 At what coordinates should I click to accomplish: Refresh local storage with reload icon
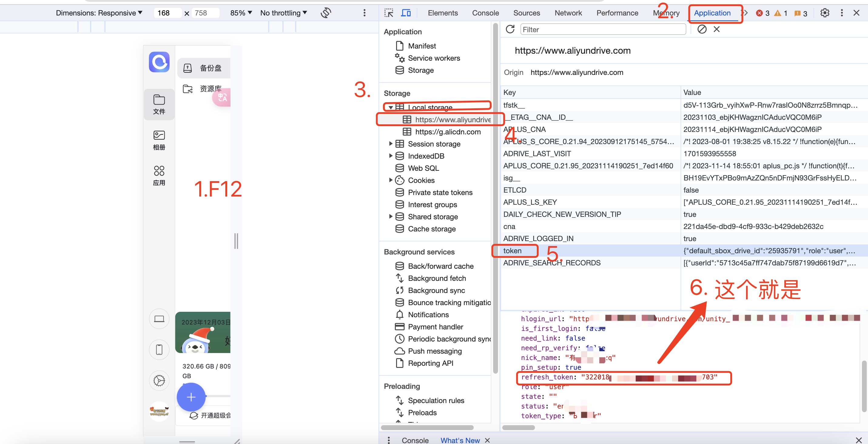[x=510, y=29]
